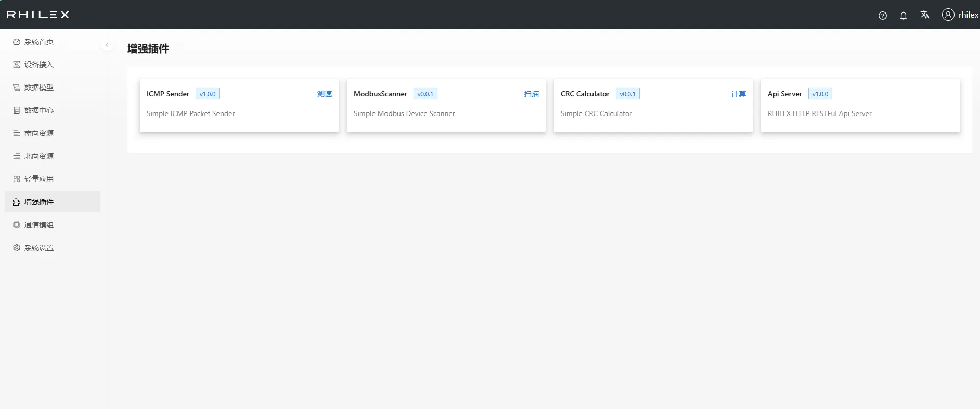
Task: Click the 数据模型 sidebar icon
Action: tap(17, 87)
